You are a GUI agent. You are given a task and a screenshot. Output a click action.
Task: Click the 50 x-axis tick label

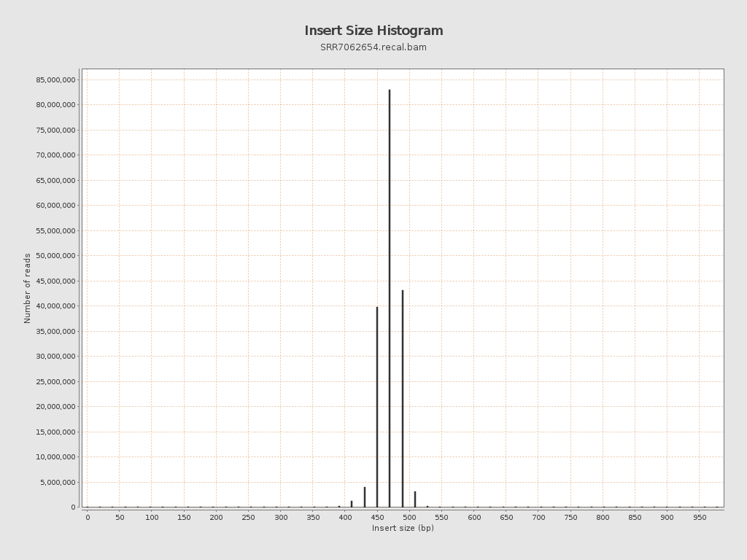[120, 517]
